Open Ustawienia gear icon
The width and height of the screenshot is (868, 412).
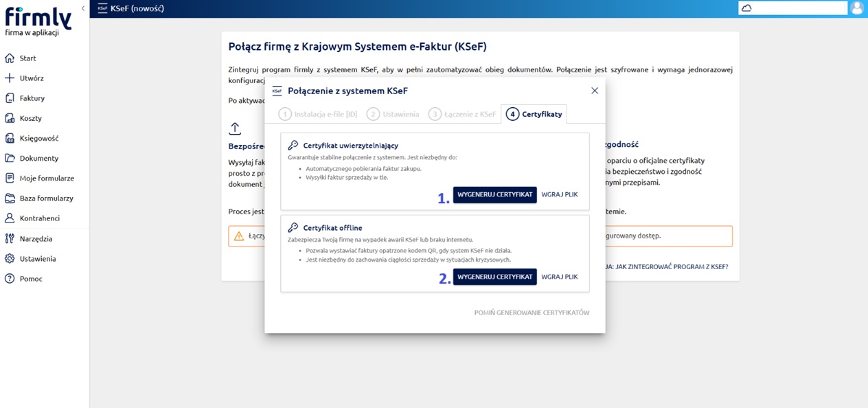(10, 259)
